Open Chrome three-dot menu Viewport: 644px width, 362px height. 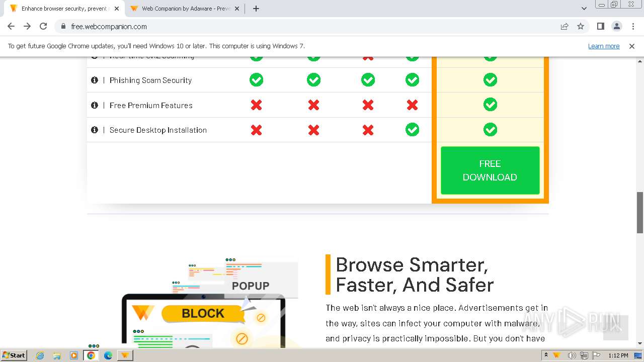click(633, 26)
